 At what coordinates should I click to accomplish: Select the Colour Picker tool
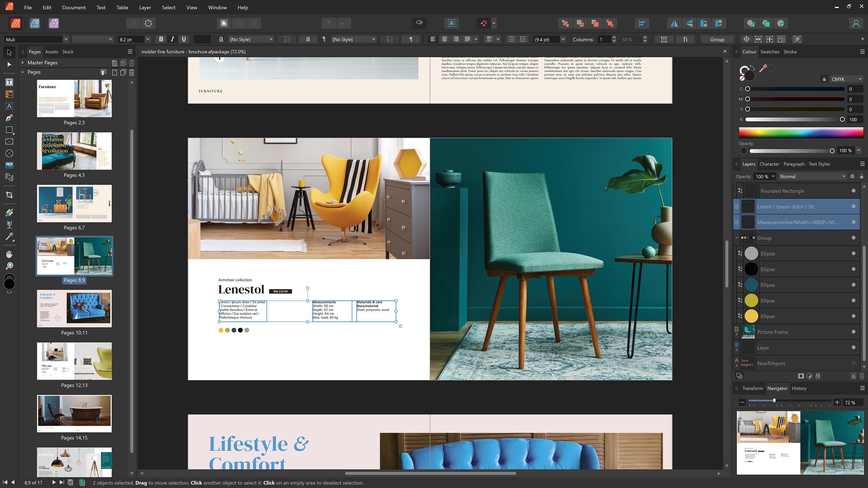[9, 237]
